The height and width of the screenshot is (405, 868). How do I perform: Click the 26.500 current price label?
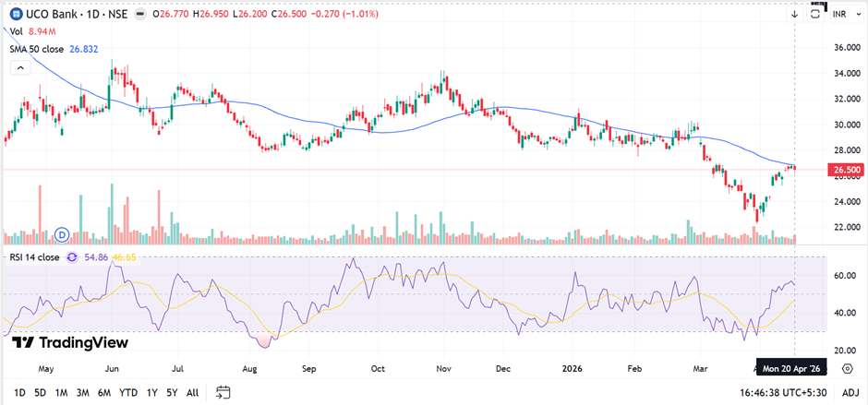point(847,170)
